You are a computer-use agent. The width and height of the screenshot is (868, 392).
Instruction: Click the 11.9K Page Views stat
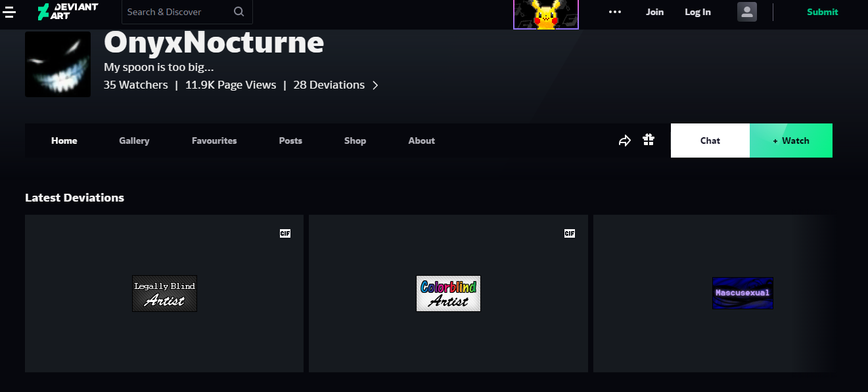point(231,85)
